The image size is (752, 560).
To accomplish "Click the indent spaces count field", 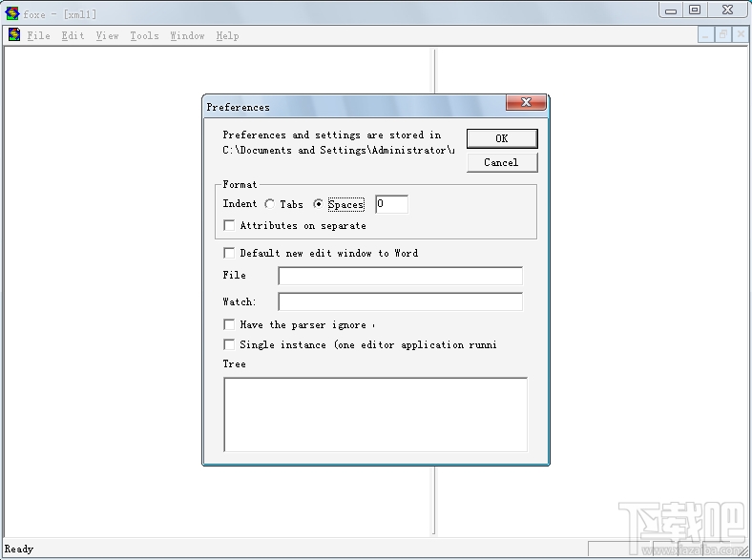I will click(392, 204).
